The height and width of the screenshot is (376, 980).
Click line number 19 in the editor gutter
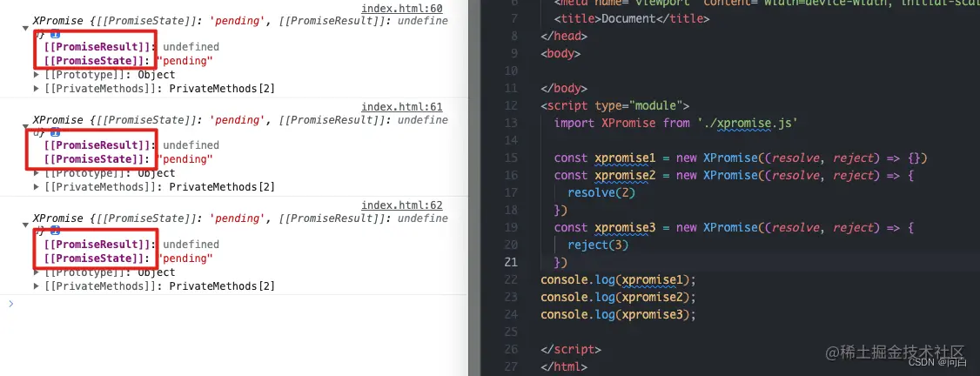pyautogui.click(x=511, y=228)
